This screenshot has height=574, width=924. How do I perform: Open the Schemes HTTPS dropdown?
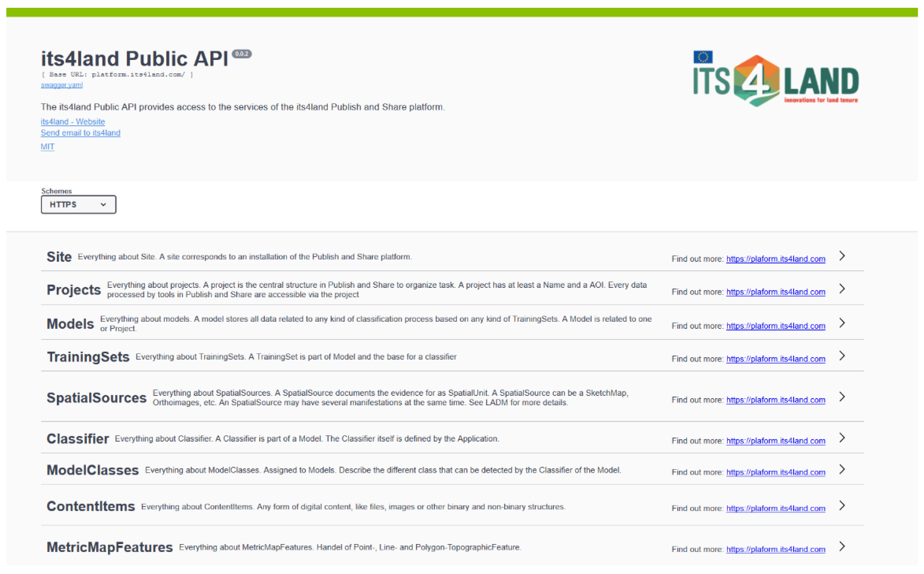79,205
